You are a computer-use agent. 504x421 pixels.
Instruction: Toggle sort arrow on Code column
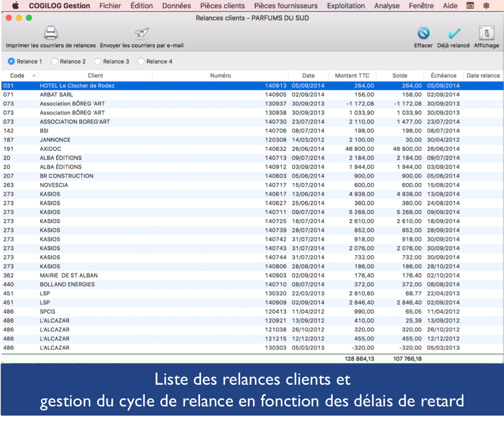[34, 76]
